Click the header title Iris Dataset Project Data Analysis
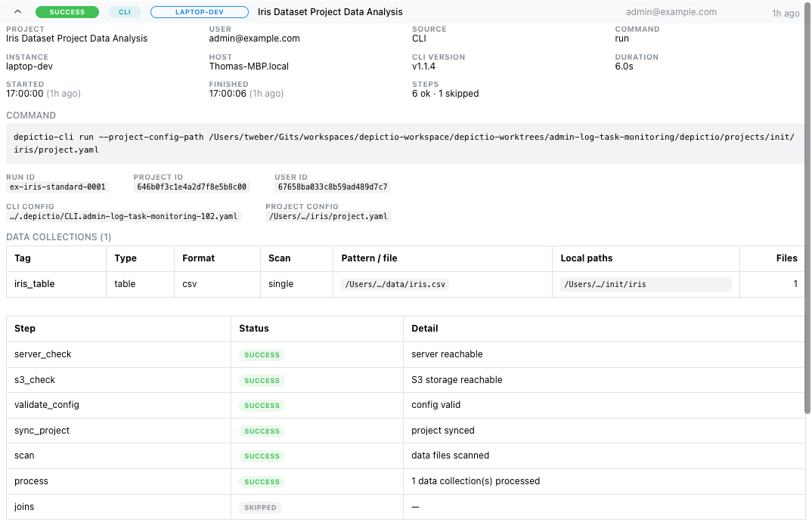This screenshot has width=812, height=525. (x=330, y=12)
